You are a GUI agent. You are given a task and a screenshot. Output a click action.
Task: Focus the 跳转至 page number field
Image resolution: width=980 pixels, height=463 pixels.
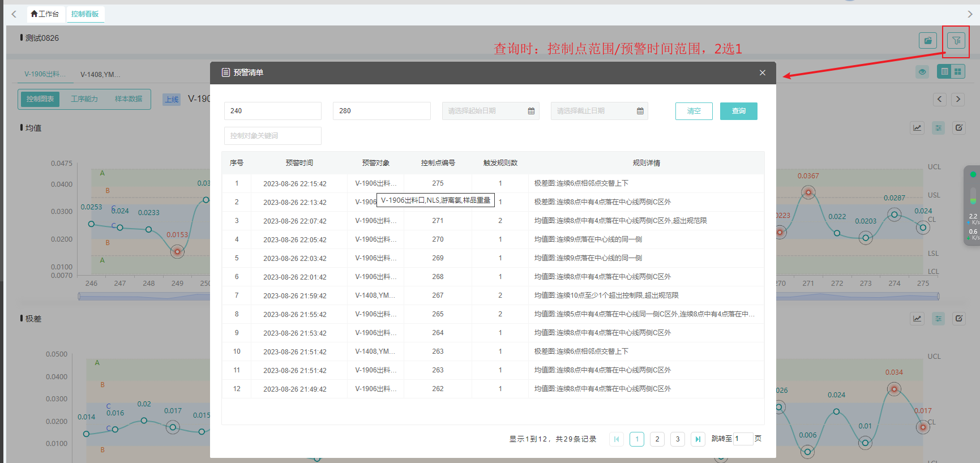coord(743,439)
